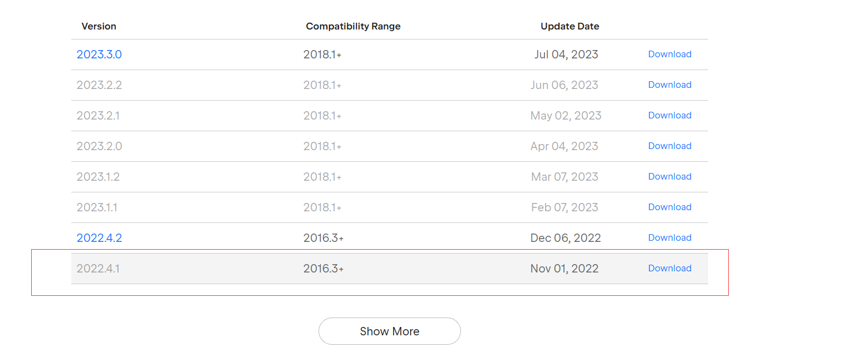Click the Compatibility Range column header
Viewport: 868px width, 347px height.
[353, 26]
